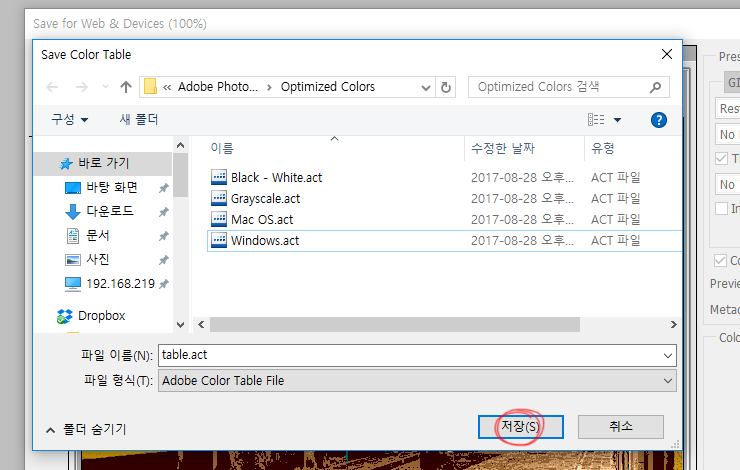Image resolution: width=740 pixels, height=470 pixels.
Task: Create a new folder with 새 폴더
Action: click(139, 119)
